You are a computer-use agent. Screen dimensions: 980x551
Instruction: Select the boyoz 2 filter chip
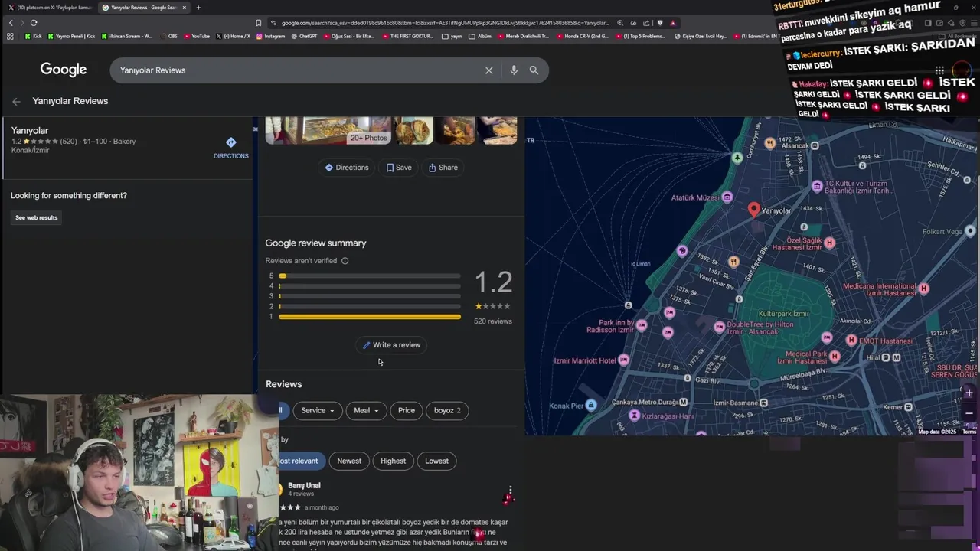tap(447, 411)
